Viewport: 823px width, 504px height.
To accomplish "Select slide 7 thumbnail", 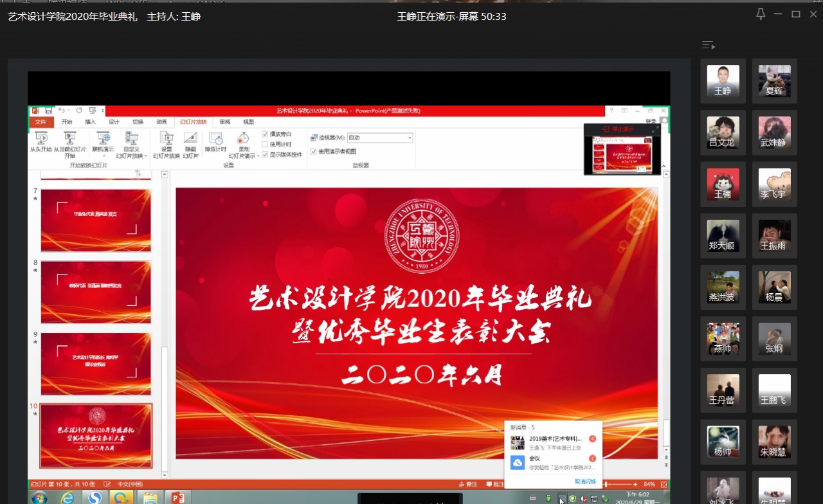I will click(x=96, y=220).
